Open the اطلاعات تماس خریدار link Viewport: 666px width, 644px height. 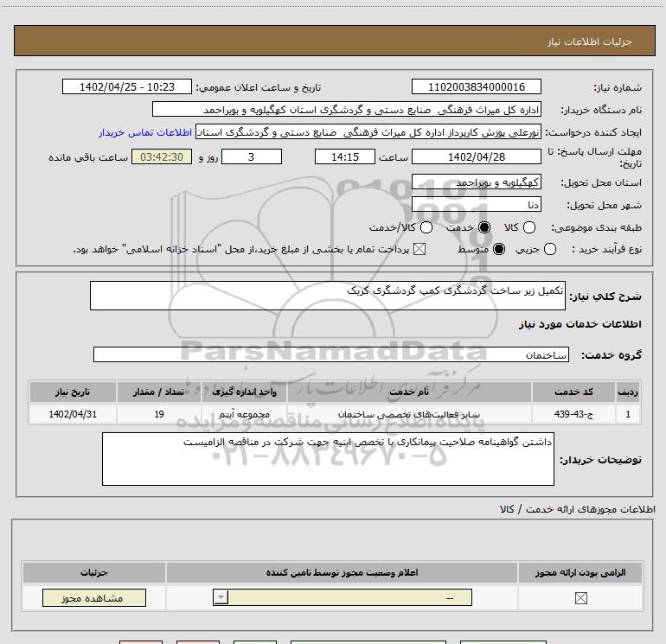coord(145,132)
